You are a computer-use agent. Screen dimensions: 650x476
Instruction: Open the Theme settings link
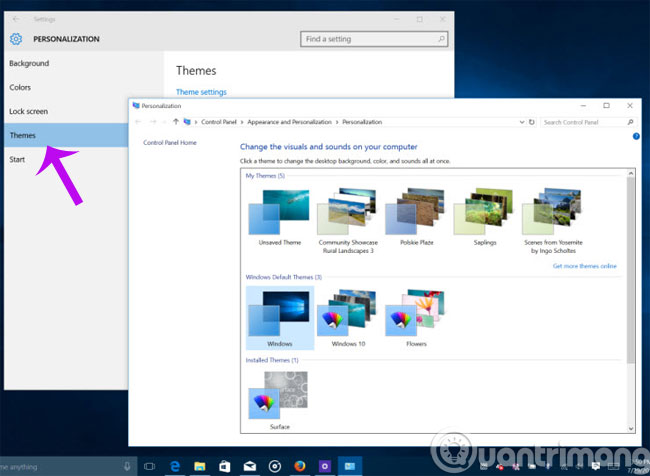(201, 92)
